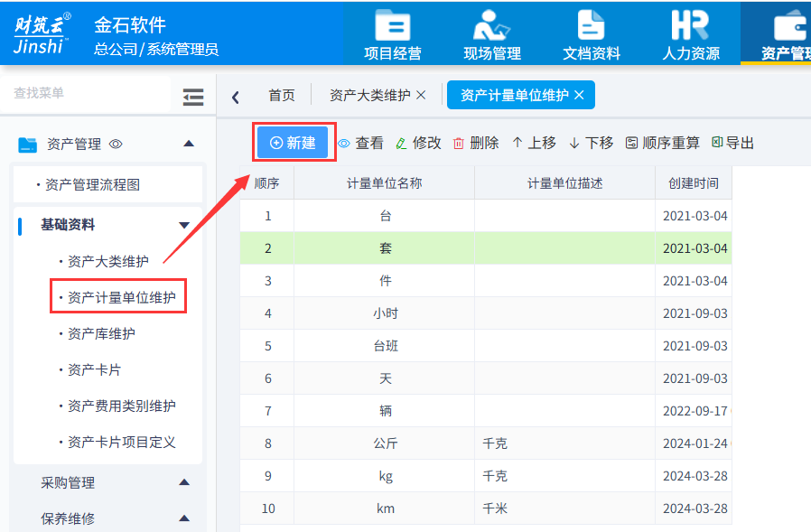This screenshot has width=811, height=532.
Task: Click the 创建时间 column header
Action: click(x=694, y=183)
